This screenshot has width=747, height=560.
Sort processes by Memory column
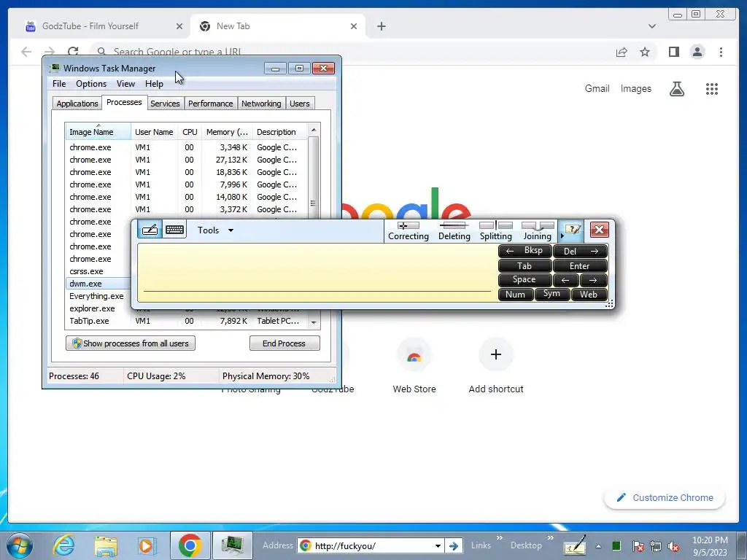pyautogui.click(x=227, y=132)
